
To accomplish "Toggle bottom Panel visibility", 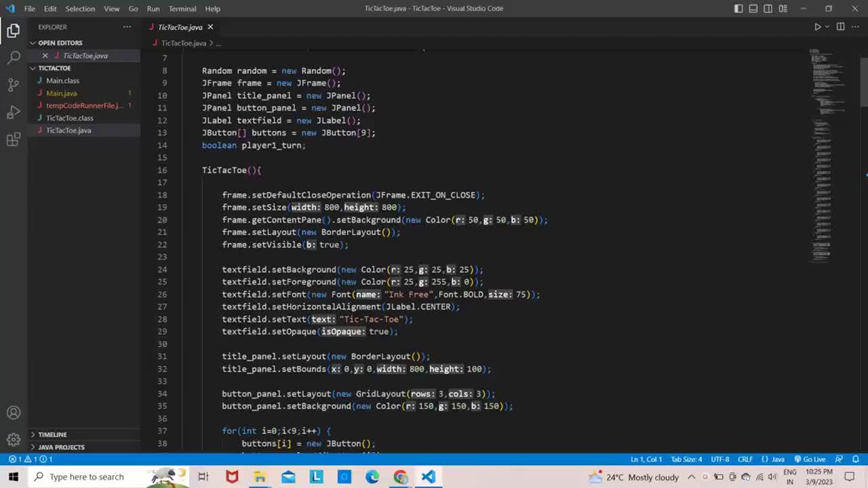I will tap(753, 9).
